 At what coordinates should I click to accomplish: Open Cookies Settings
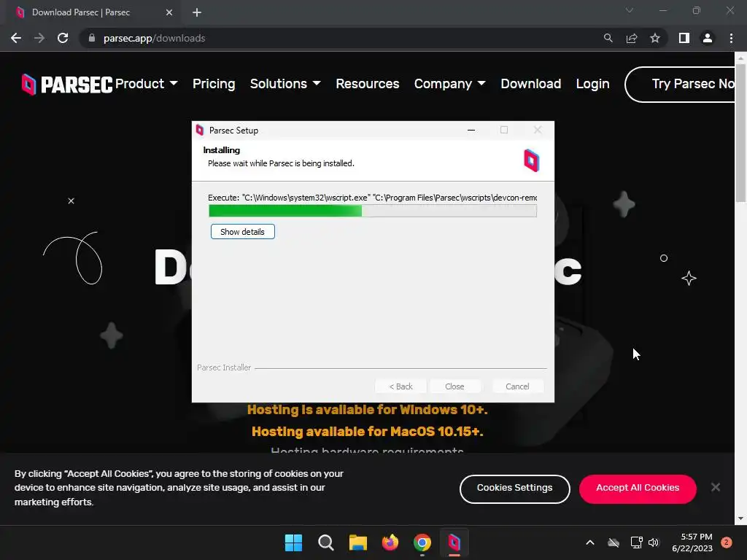click(x=514, y=488)
